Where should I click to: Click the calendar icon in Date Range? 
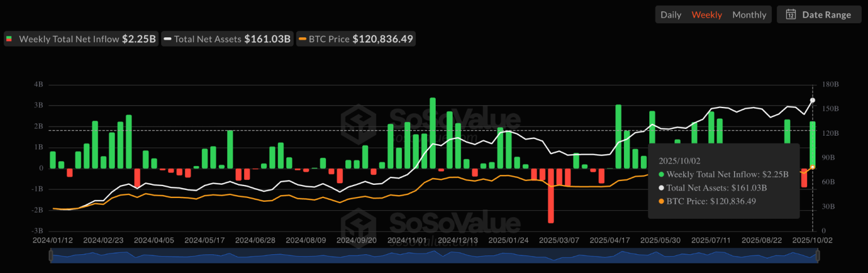pyautogui.click(x=791, y=15)
